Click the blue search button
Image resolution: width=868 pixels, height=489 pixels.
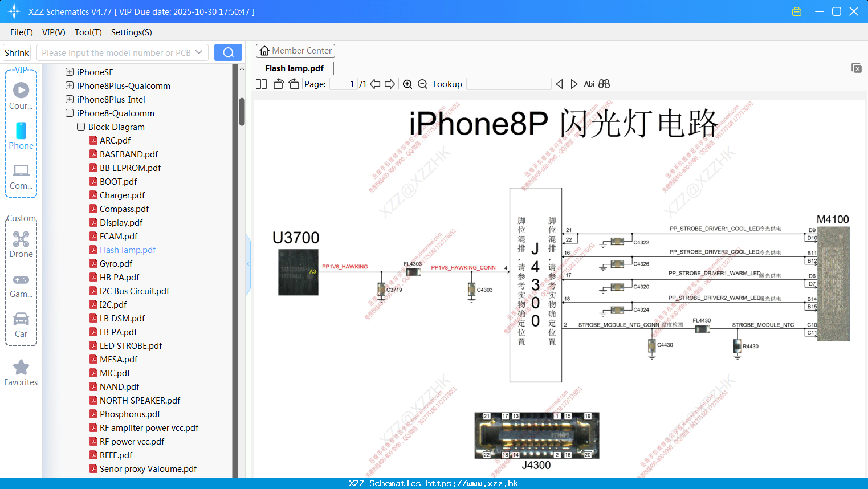pos(228,52)
